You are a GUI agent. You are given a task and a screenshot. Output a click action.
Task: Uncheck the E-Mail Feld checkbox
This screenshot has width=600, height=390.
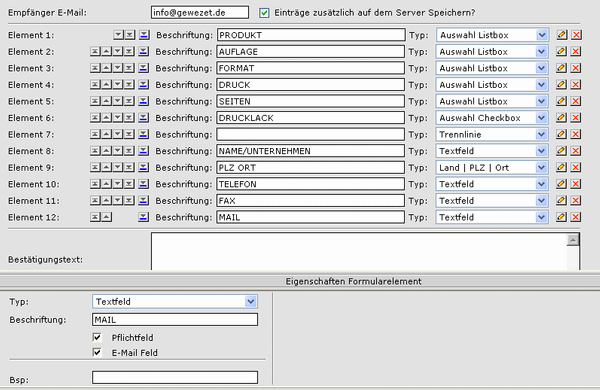point(97,352)
